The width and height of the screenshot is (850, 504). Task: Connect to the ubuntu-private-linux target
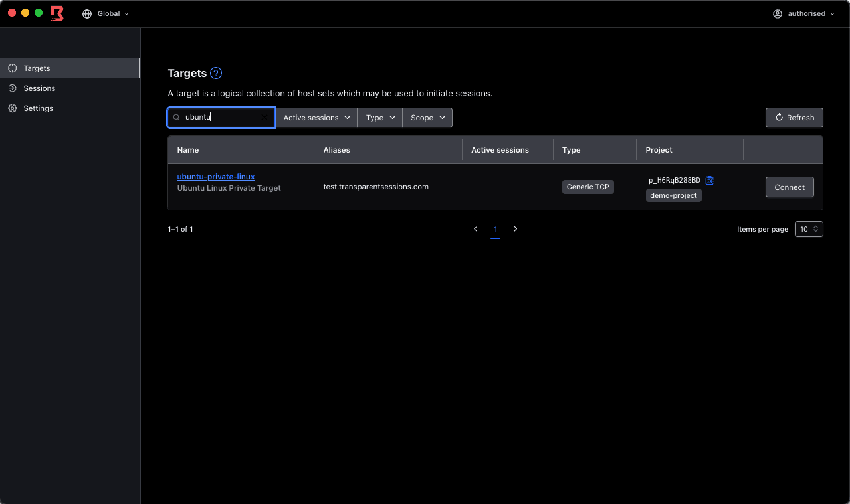[x=790, y=187]
